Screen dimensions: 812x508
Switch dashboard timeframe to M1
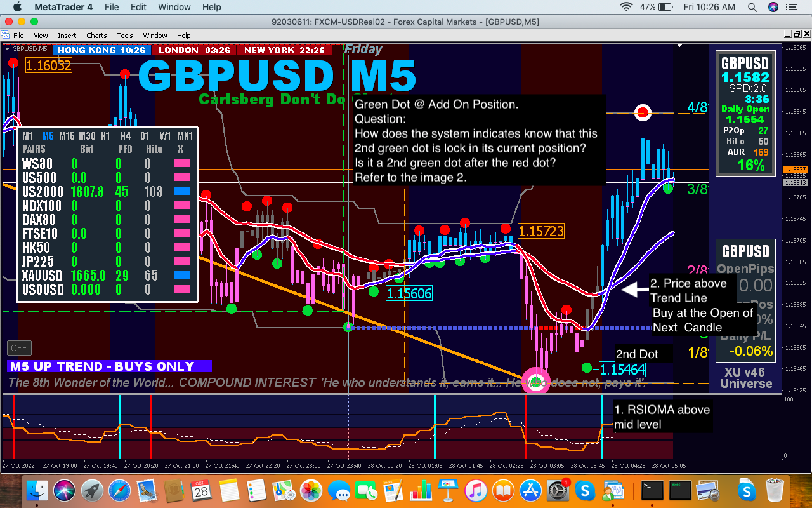28,136
